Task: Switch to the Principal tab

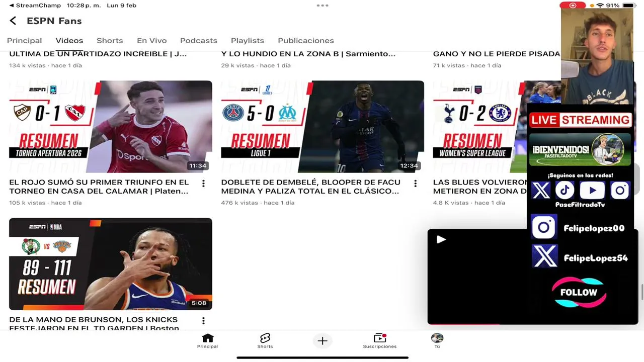Action: point(24,41)
